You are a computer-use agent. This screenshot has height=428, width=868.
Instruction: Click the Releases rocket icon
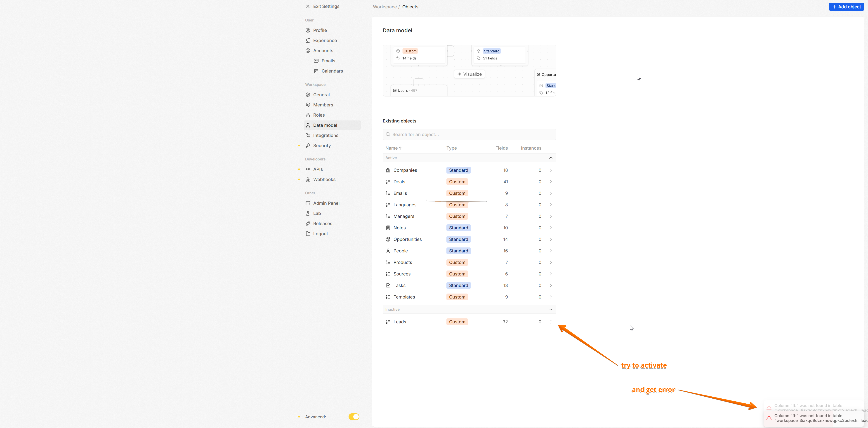coord(308,223)
